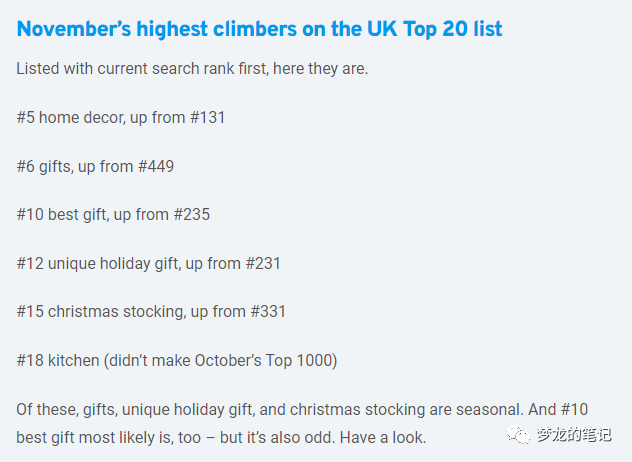
Task: Click the number #331 in stocking entry
Action: (x=268, y=312)
